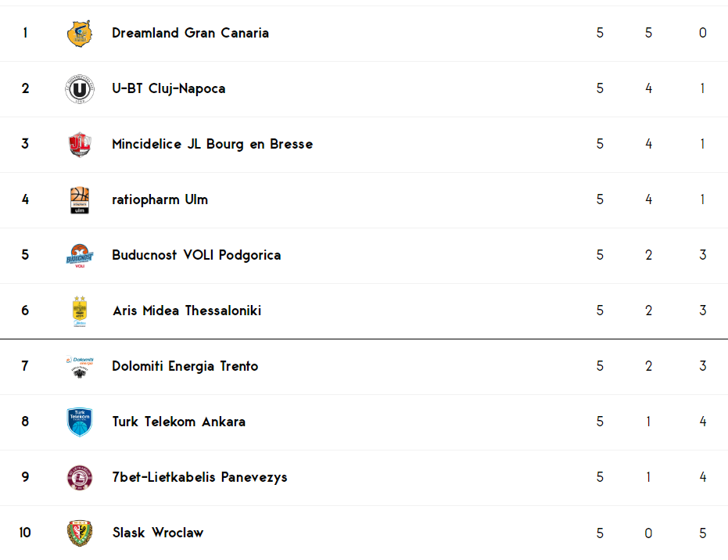Open Turk Telekom Ankara team name
The height and width of the screenshot is (560, 728).
click(x=179, y=422)
